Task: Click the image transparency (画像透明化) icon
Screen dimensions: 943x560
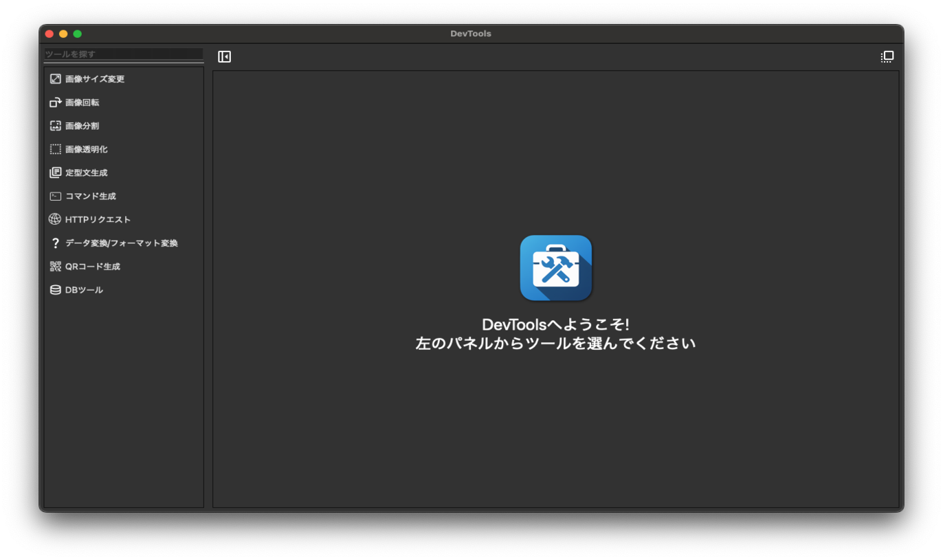Action: [56, 149]
